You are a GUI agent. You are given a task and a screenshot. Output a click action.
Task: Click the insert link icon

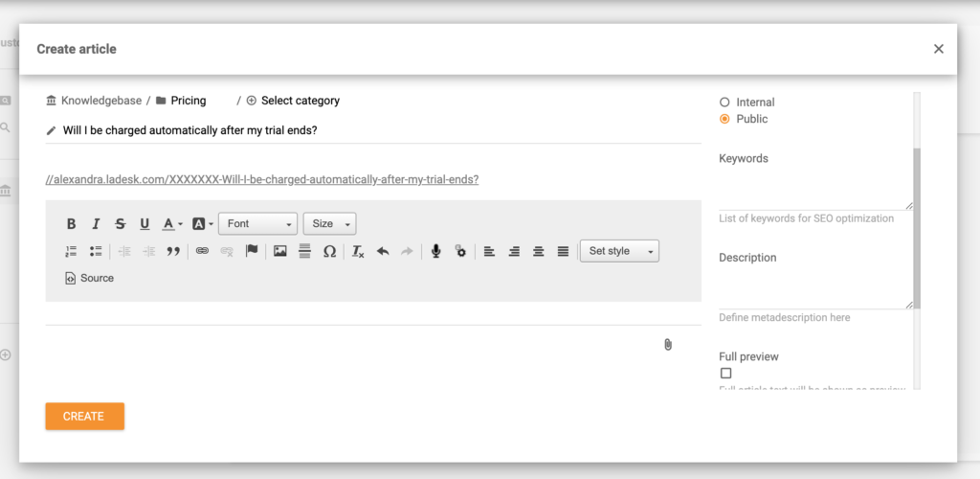pyautogui.click(x=202, y=251)
